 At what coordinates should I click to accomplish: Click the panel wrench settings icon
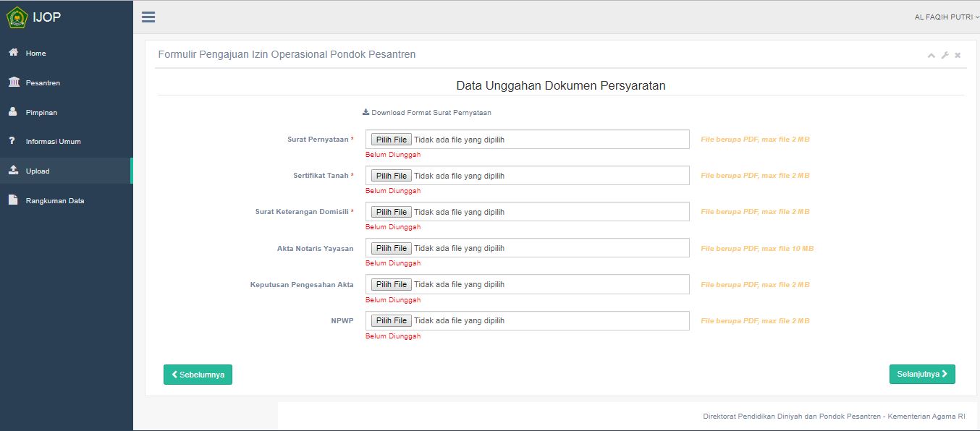coord(945,56)
